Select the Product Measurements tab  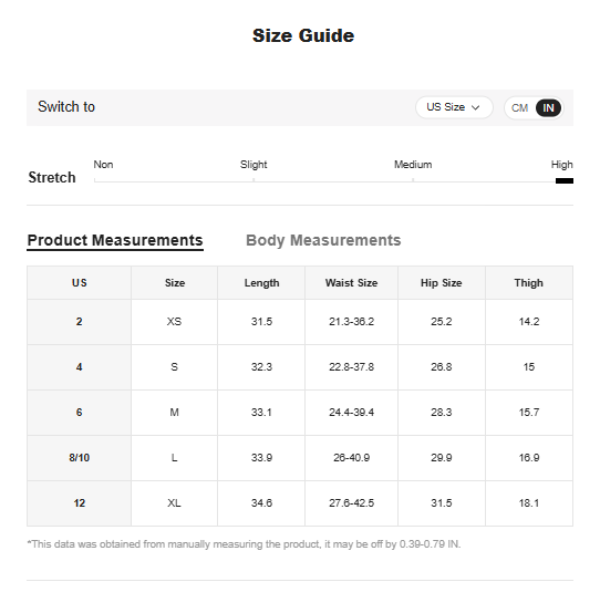(115, 240)
